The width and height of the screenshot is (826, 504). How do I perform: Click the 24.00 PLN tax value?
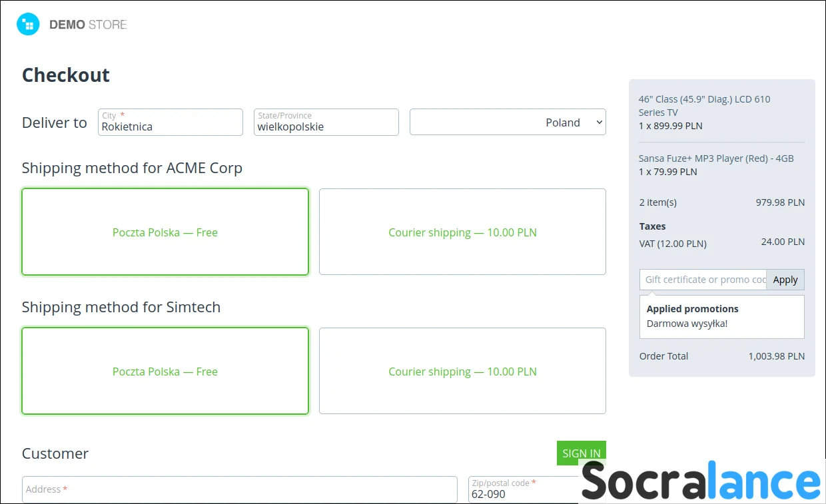click(783, 242)
